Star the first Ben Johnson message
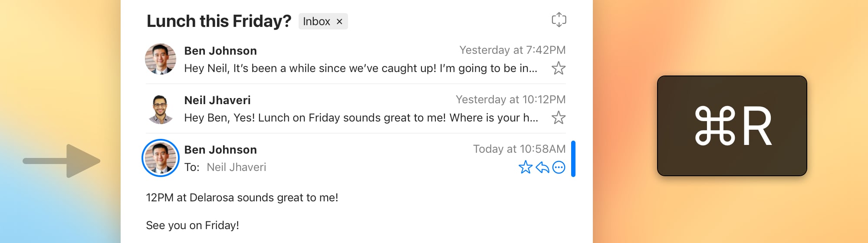The width and height of the screenshot is (868, 243). [x=558, y=69]
